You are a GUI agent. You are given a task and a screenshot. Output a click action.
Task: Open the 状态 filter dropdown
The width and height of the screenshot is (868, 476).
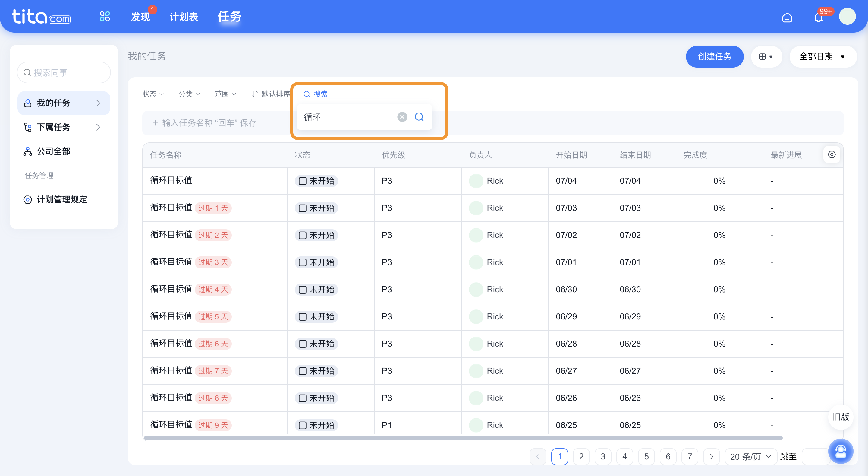point(153,94)
